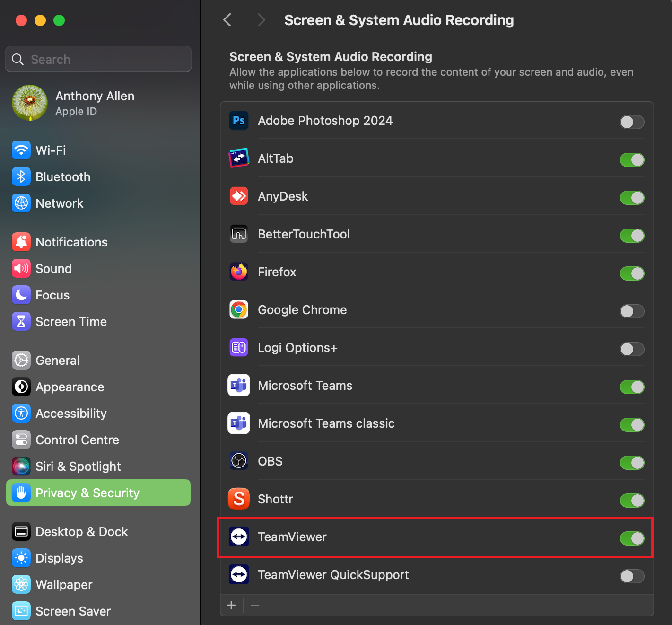Viewport: 672px width, 625px height.
Task: Click the Microsoft Teams app icon
Action: [239, 385]
